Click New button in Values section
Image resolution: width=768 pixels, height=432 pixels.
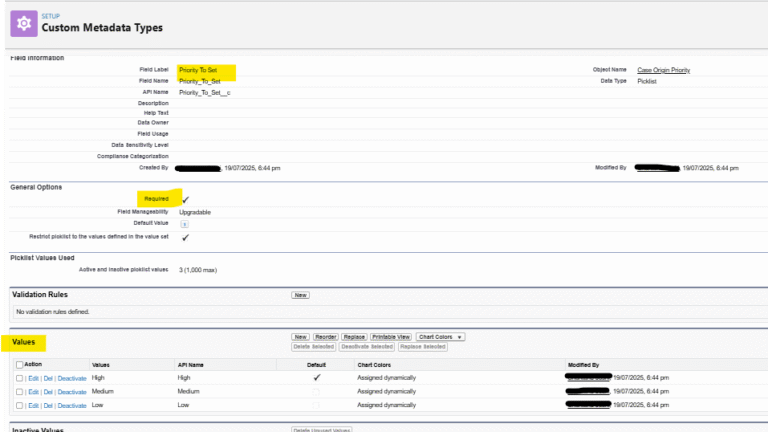pos(300,337)
